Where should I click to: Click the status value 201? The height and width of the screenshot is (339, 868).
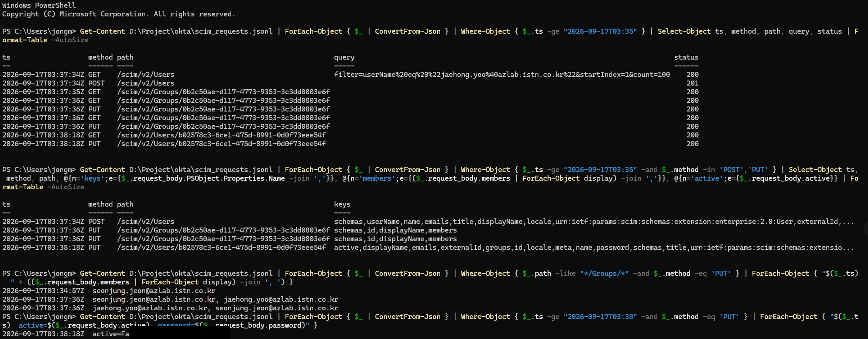point(692,83)
